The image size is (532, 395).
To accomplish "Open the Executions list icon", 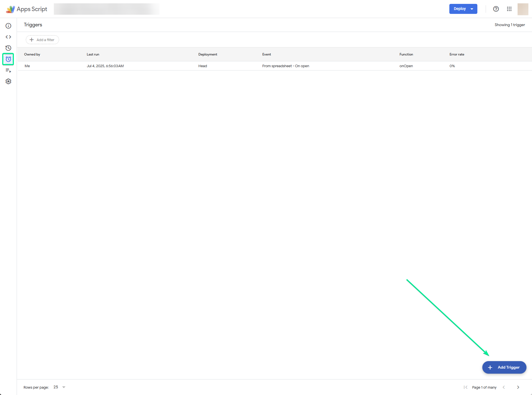I will 8,71.
